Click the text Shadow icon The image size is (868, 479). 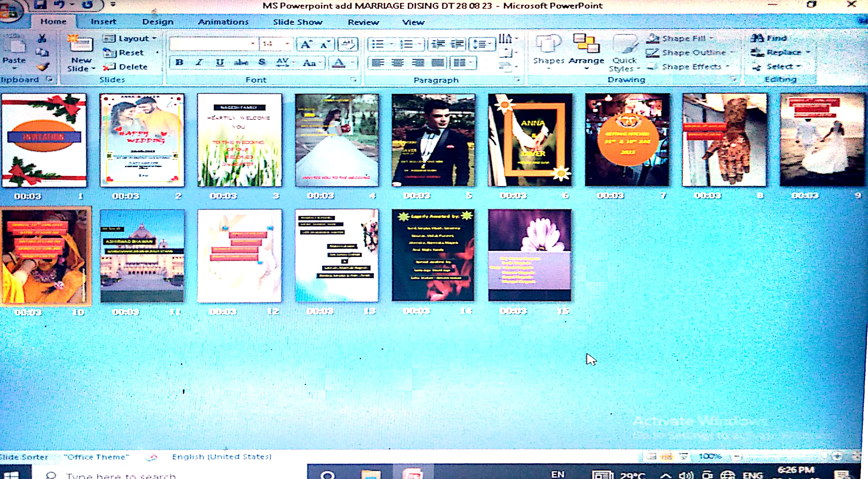[262, 62]
